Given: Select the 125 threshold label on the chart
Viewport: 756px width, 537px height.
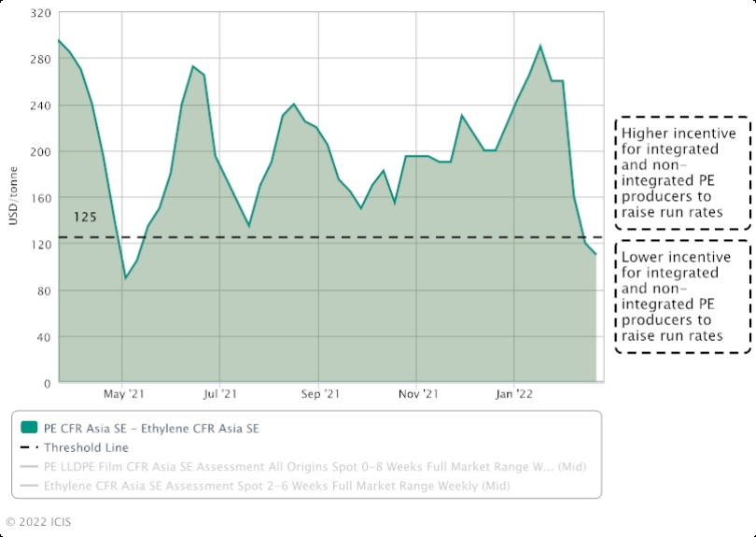Looking at the screenshot, I should 85,218.
